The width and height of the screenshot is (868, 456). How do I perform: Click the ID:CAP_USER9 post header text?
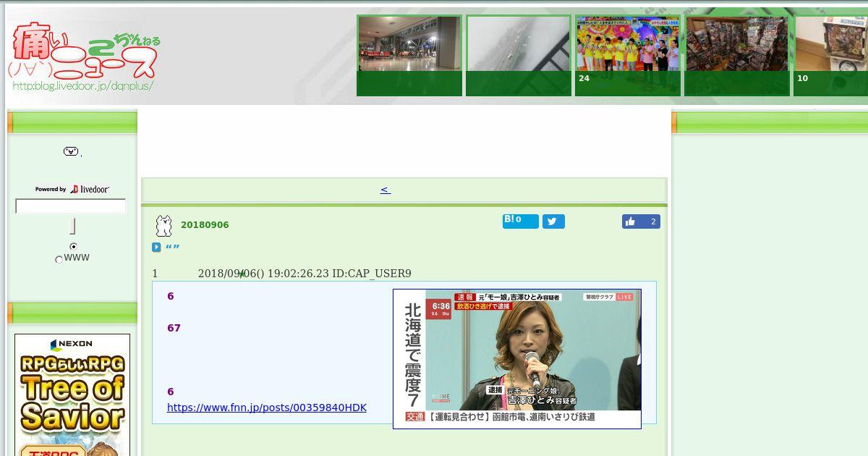click(x=372, y=274)
